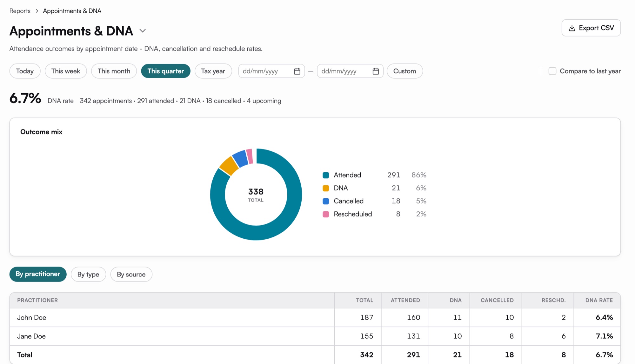Click the teal Attended legend swatch
635x364 pixels.
coord(326,175)
